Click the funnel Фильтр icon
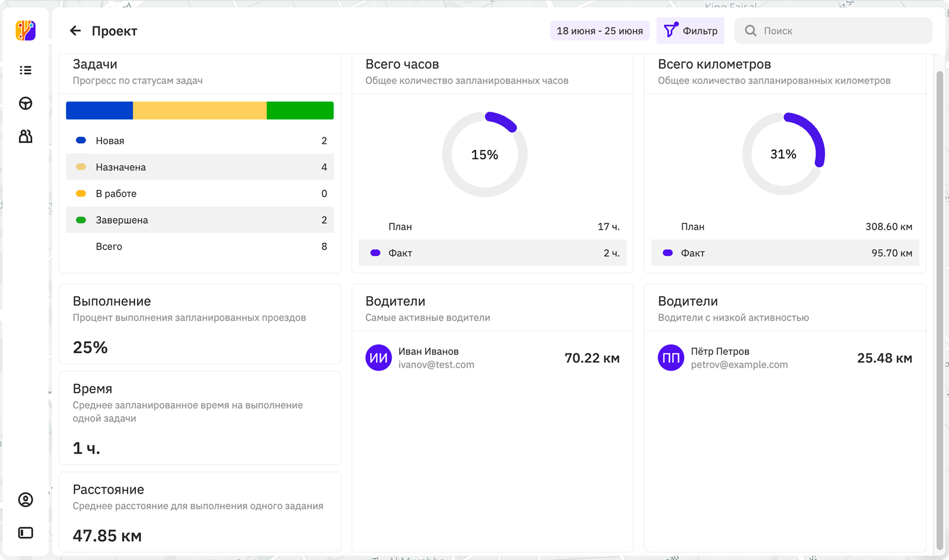The height and width of the screenshot is (560, 949). (671, 30)
